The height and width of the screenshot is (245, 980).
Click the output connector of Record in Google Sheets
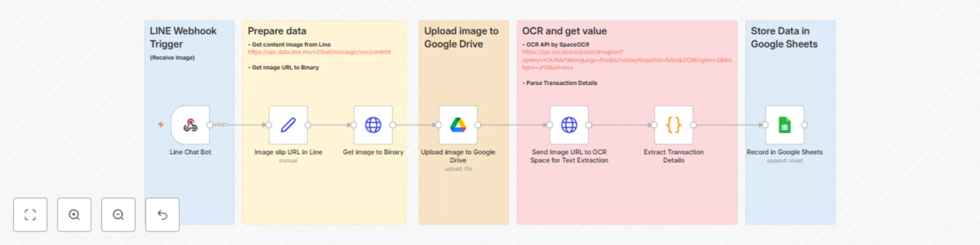click(x=804, y=125)
